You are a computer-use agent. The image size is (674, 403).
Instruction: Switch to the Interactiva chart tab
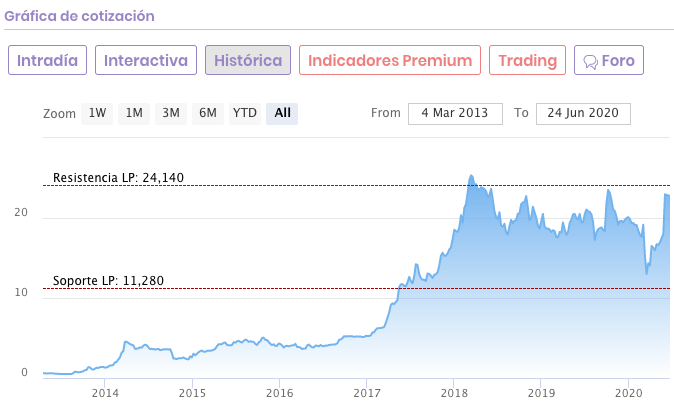tap(146, 60)
